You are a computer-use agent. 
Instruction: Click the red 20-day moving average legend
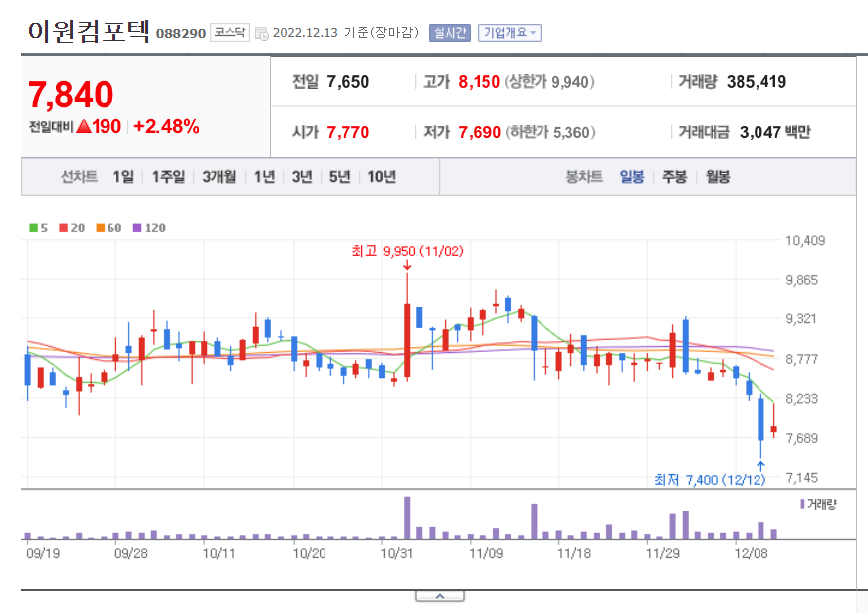click(x=72, y=228)
